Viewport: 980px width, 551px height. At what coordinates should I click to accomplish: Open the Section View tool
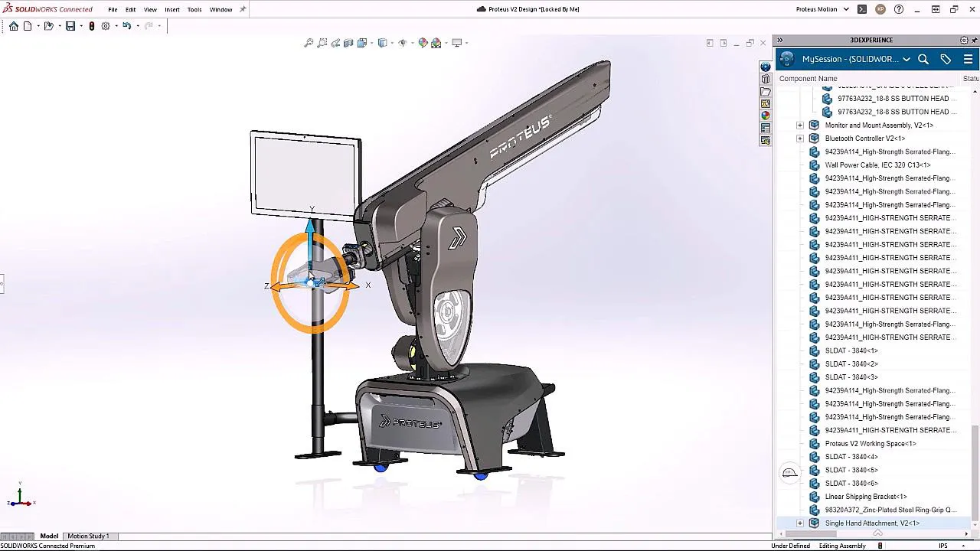click(348, 43)
